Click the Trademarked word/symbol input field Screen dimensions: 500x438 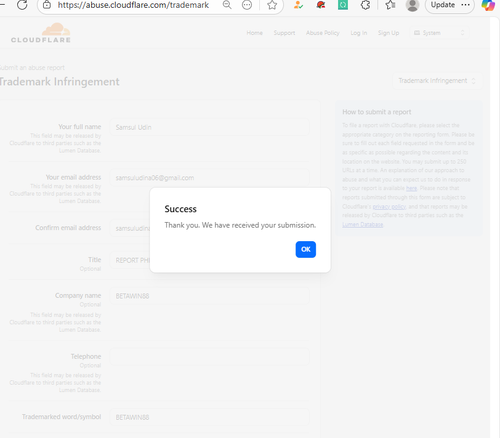coord(209,417)
